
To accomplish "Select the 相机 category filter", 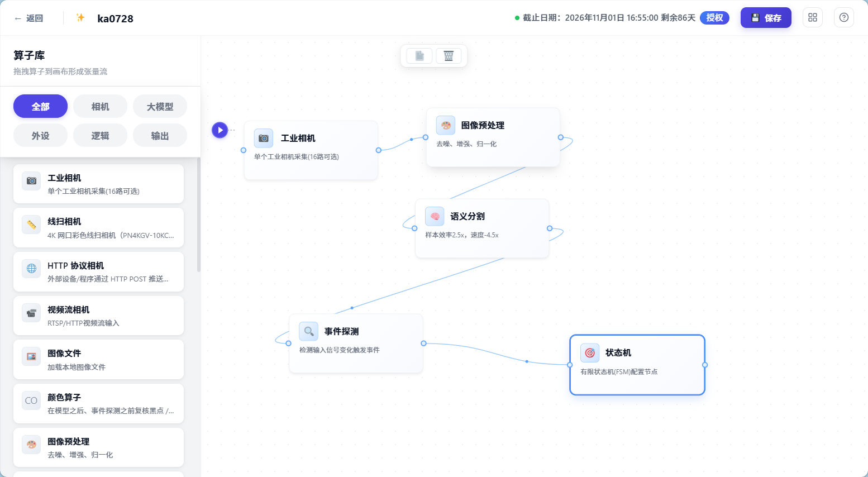I will pyautogui.click(x=100, y=106).
